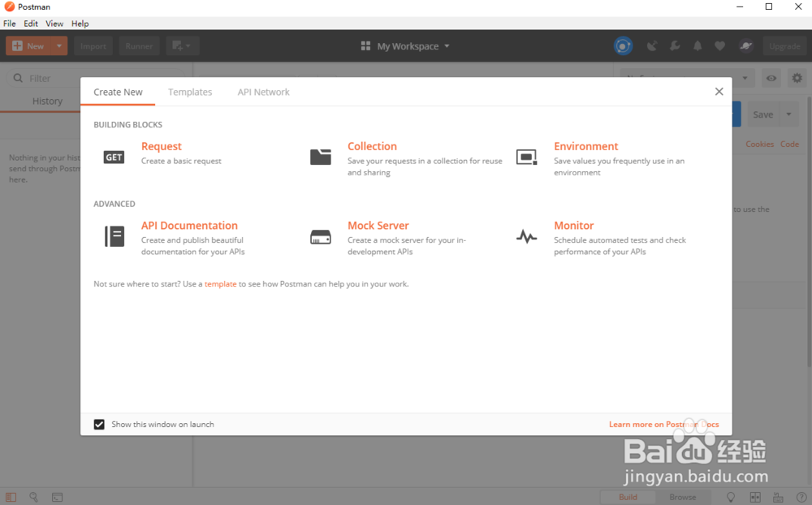Click the sidebar Filter search field
812x505 pixels.
click(96, 78)
